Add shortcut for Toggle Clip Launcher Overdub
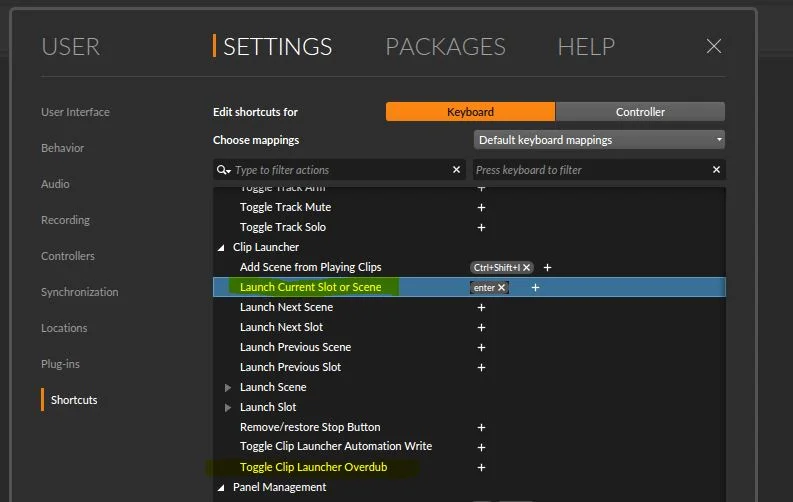The height and width of the screenshot is (502, 793). point(481,468)
